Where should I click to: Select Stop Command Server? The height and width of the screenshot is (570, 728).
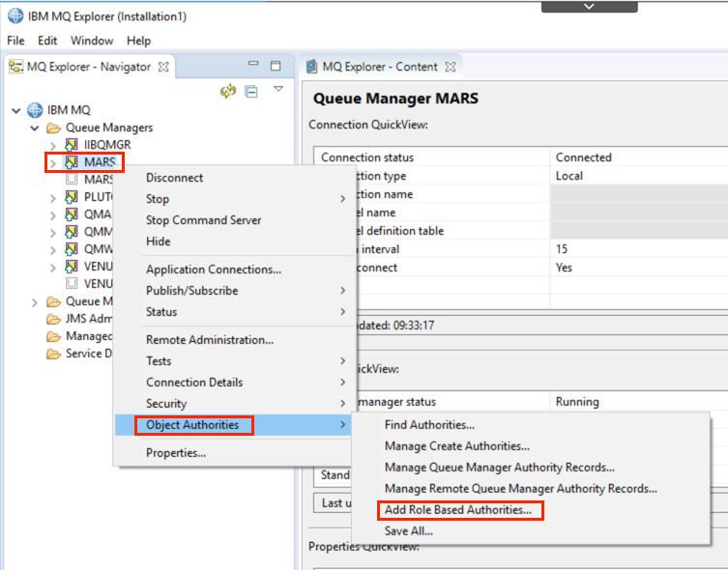[235, 220]
